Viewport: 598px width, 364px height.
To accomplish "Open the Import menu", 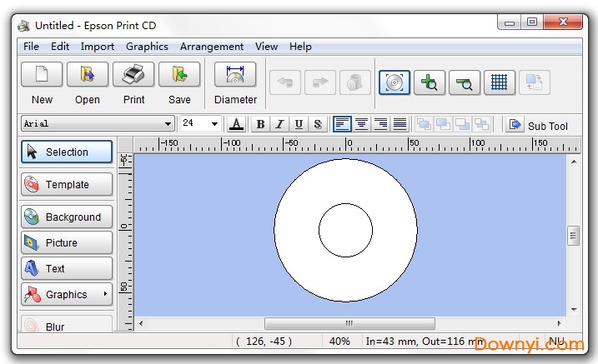I will coord(98,47).
